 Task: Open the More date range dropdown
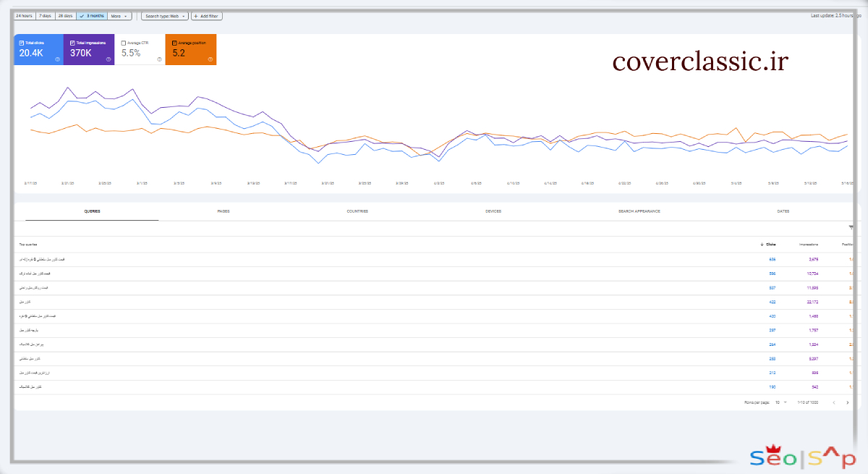click(x=119, y=15)
